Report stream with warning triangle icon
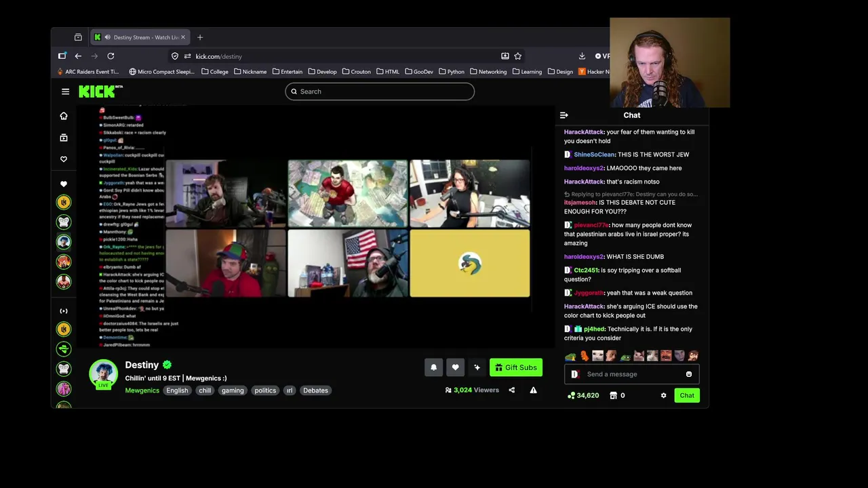Image resolution: width=868 pixels, height=488 pixels. (x=533, y=390)
